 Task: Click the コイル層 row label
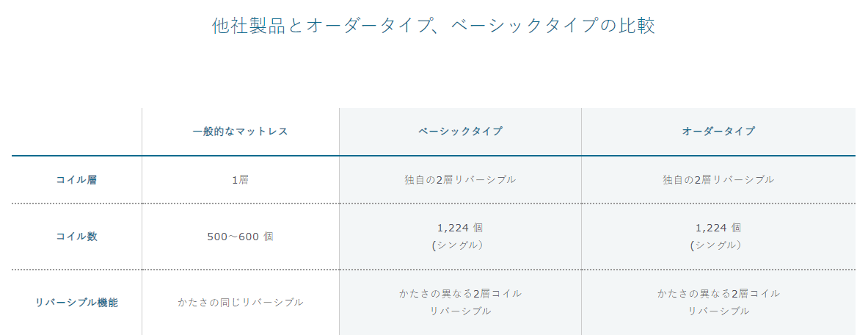[76, 180]
